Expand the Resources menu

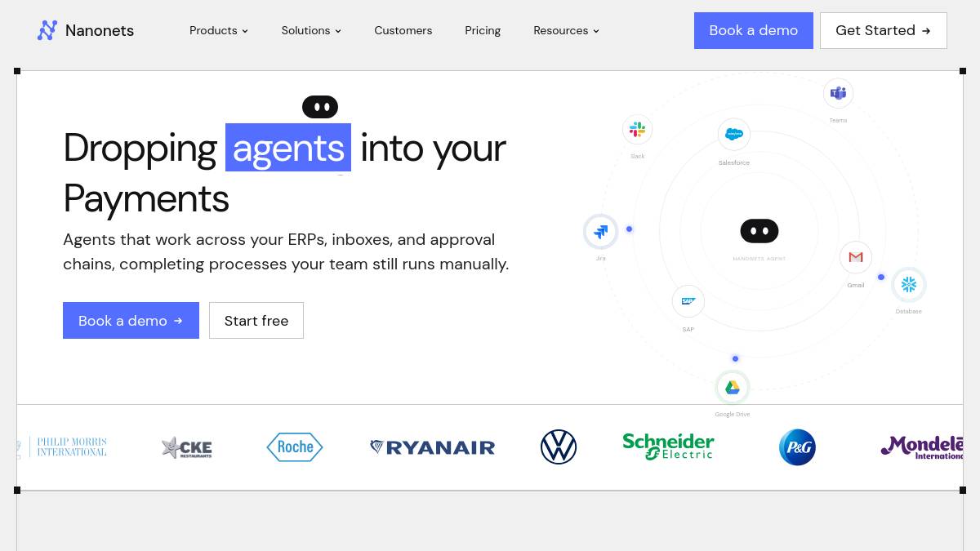tap(566, 30)
